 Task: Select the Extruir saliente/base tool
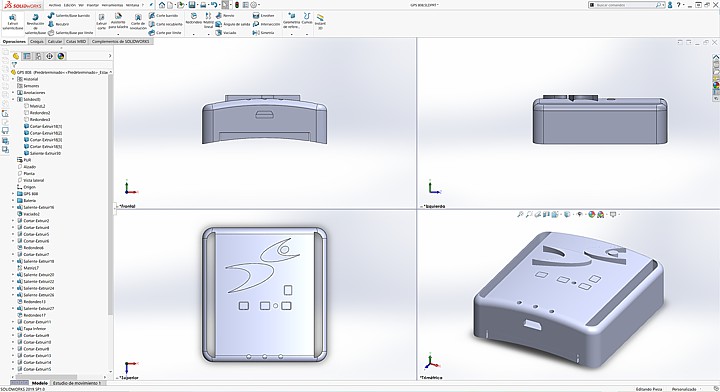[13, 22]
